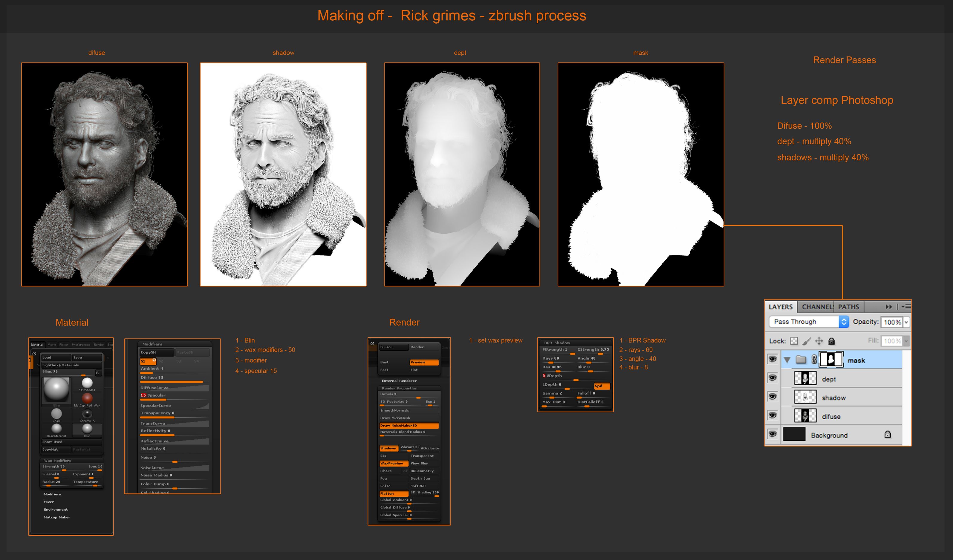Click the lock all padlock icon

point(831,341)
